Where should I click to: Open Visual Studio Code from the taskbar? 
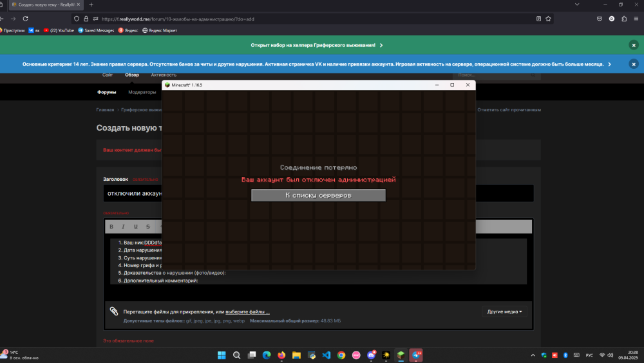point(327,355)
